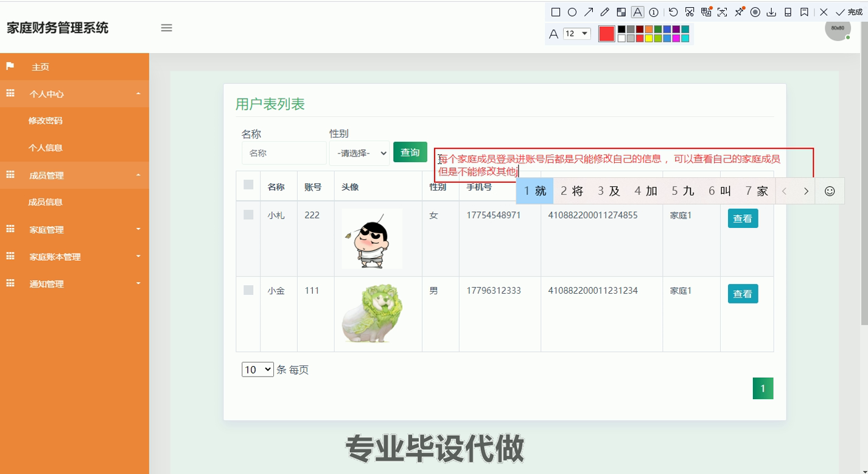Click the IME next candidates arrow
Screen dimensions: 868x474
pos(806,191)
